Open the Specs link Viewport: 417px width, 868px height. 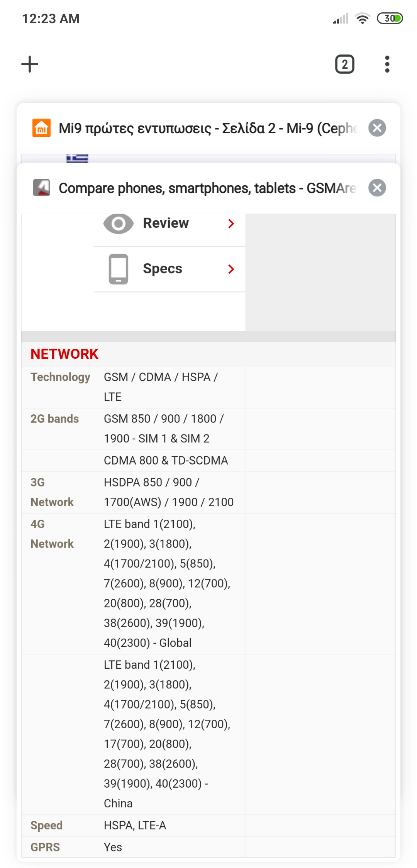coord(163,269)
